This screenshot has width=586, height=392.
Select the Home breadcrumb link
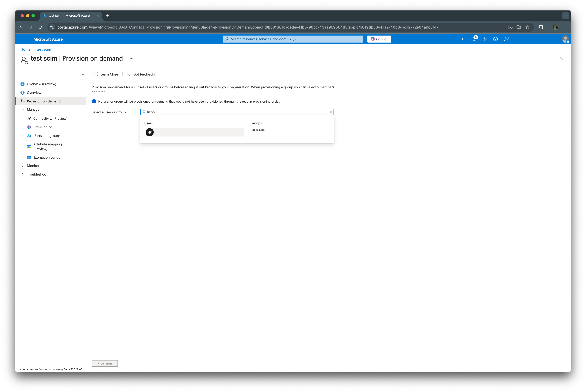click(25, 49)
